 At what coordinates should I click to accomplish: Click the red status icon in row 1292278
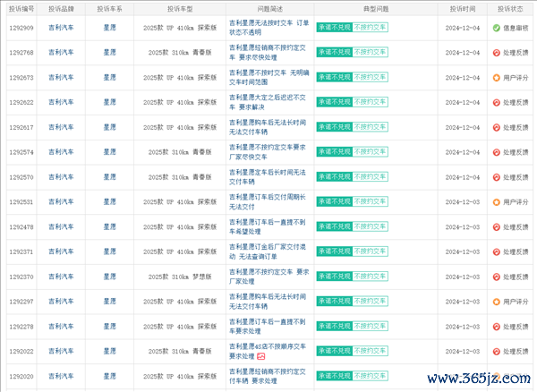496,327
